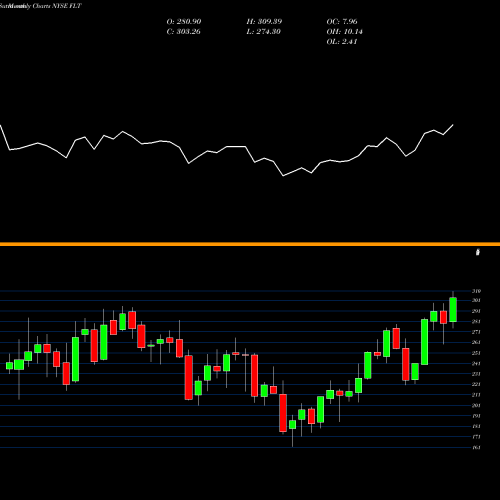Click the 171 price axis label

pyautogui.click(x=476, y=437)
